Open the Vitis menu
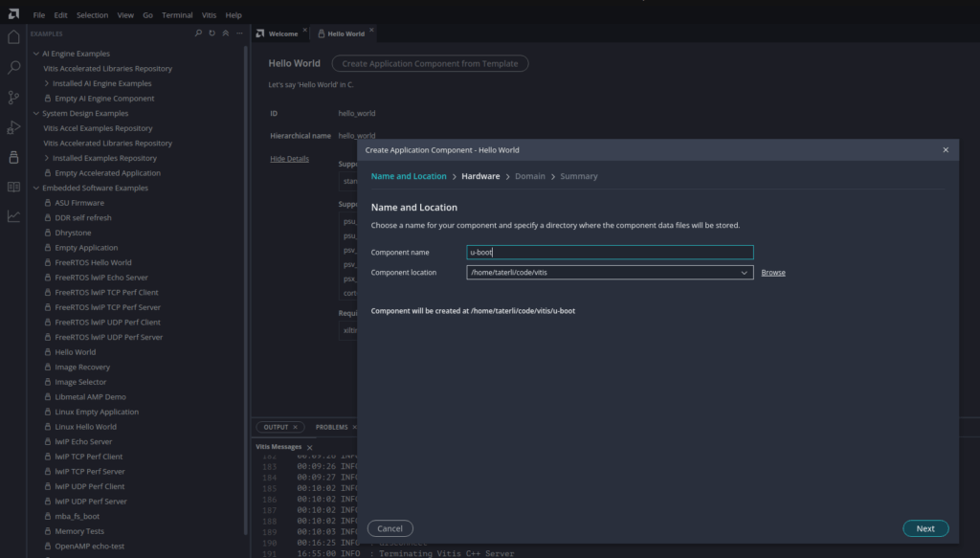 pos(209,15)
